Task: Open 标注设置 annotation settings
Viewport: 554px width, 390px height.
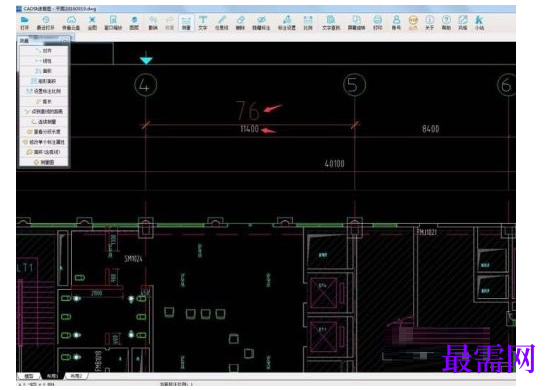Action: [x=287, y=23]
